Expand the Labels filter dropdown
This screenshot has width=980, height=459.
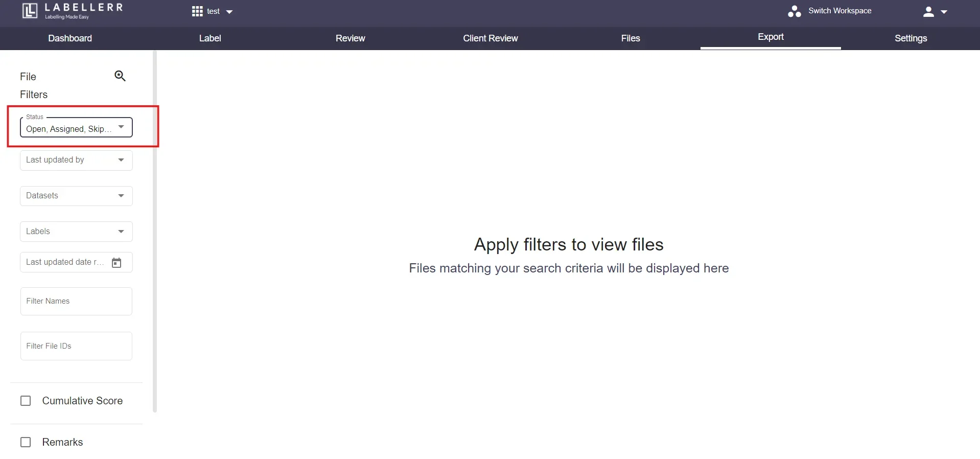76,232
